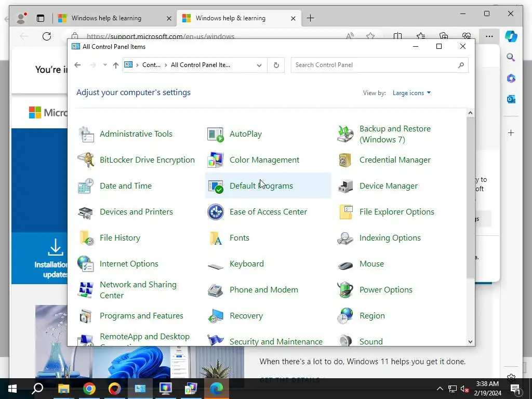Open the File Explorer Options icon

click(345, 212)
